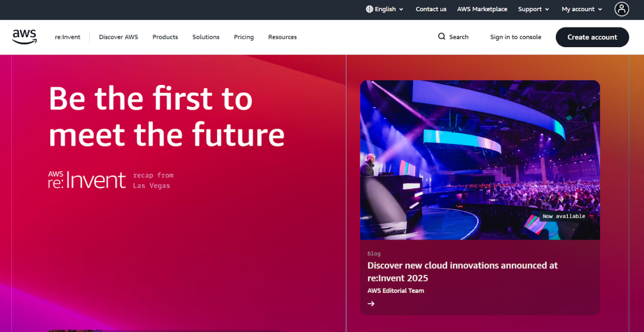Click the magnifying glass search icon
The height and width of the screenshot is (332, 644).
tap(441, 37)
